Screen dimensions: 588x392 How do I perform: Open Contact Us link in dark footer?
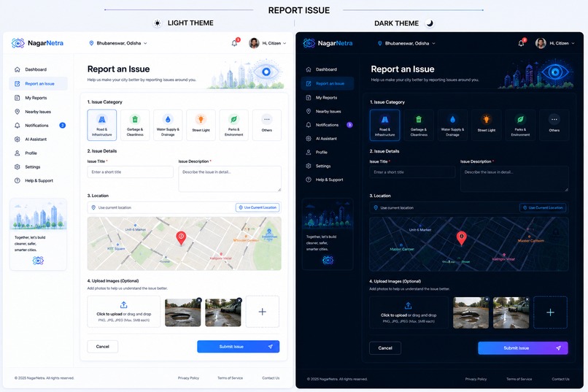(x=560, y=379)
